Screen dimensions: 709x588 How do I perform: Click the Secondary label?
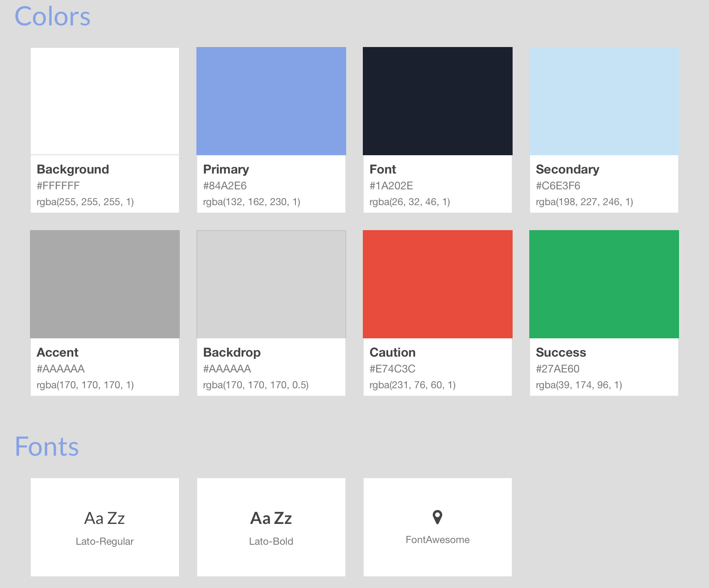click(568, 169)
